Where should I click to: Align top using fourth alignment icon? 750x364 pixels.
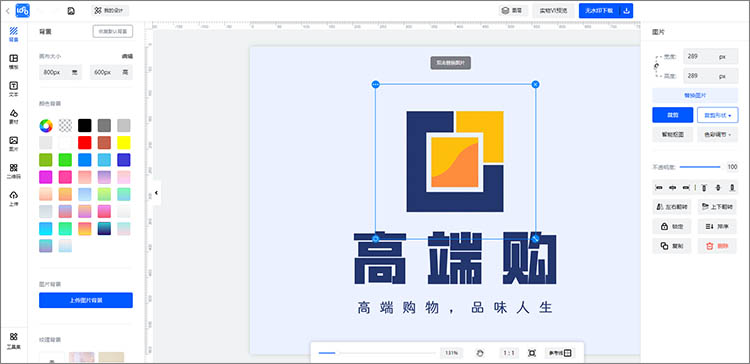[x=704, y=188]
